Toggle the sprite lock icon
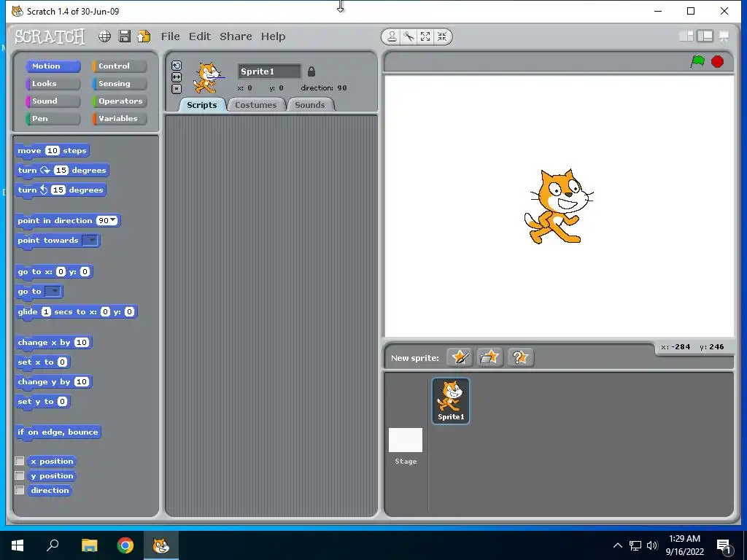 311,71
